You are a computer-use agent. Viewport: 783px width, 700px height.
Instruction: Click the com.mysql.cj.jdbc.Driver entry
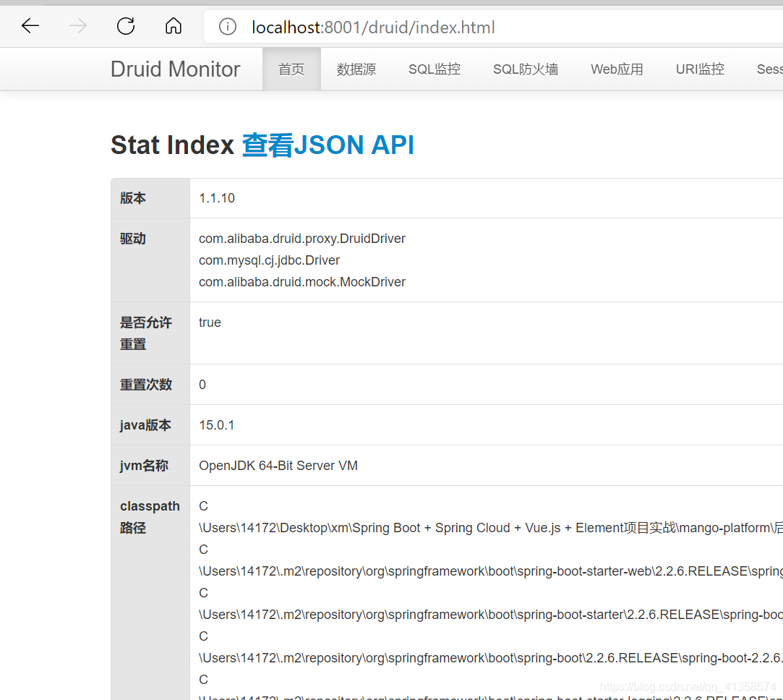tap(269, 260)
